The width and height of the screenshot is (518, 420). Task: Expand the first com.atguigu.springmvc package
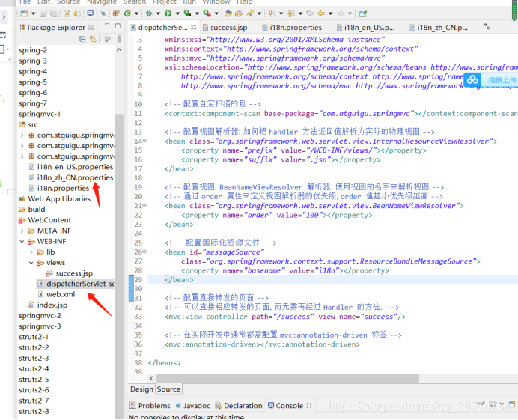click(22, 136)
